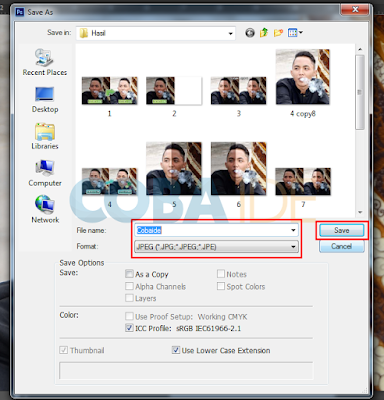
Task: Select the 4 copy8 thumbnail
Action: (303, 77)
